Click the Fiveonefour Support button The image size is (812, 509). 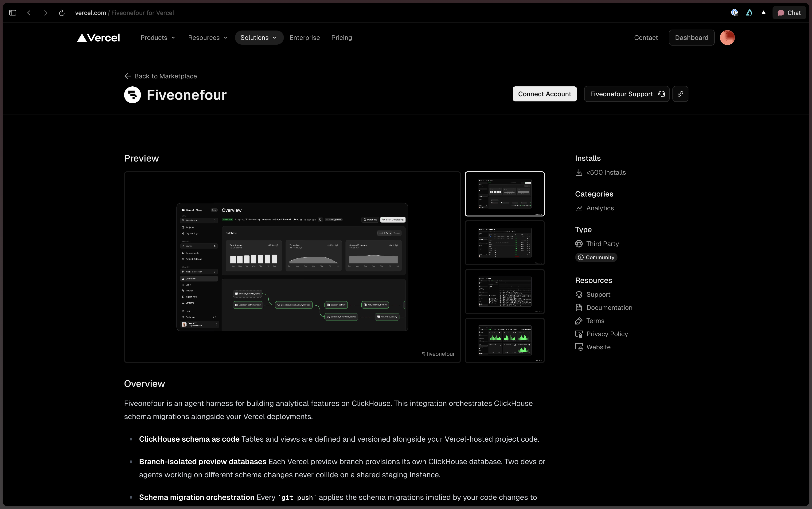[626, 94]
